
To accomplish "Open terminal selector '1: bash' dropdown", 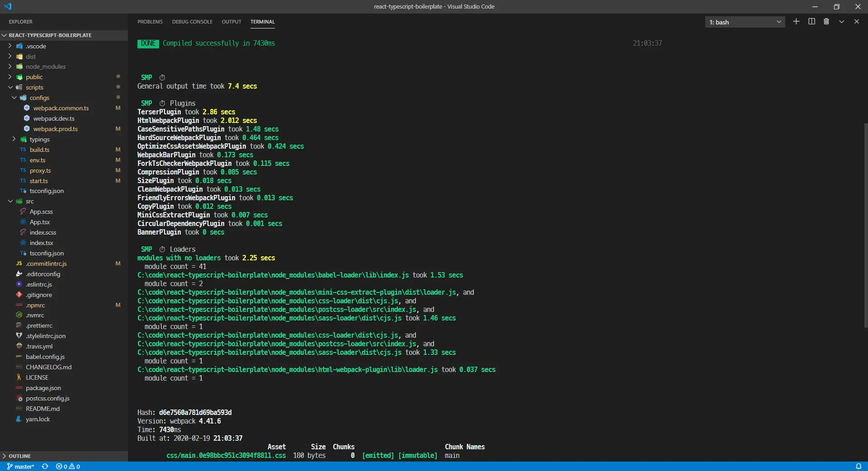I will tap(745, 22).
